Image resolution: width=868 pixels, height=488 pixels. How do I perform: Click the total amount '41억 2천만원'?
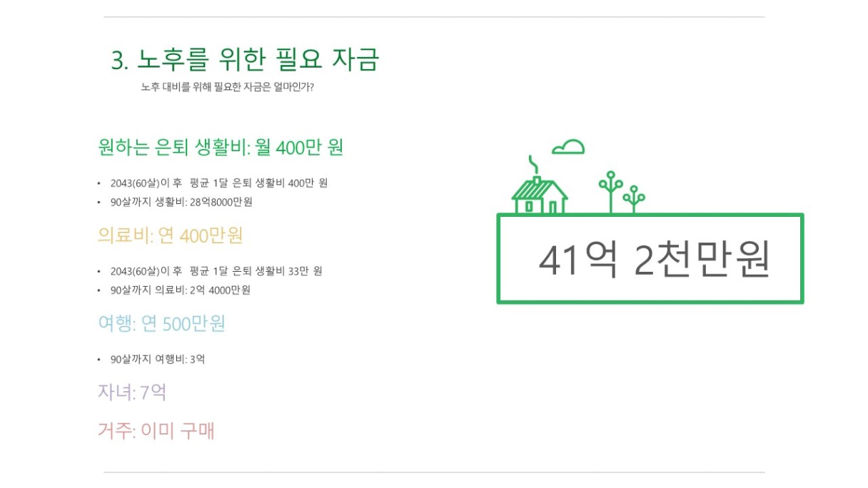pyautogui.click(x=654, y=260)
